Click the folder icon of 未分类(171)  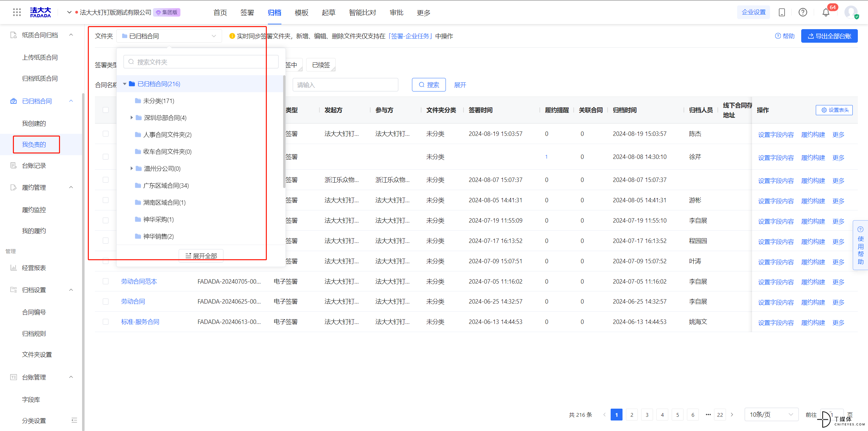click(138, 101)
